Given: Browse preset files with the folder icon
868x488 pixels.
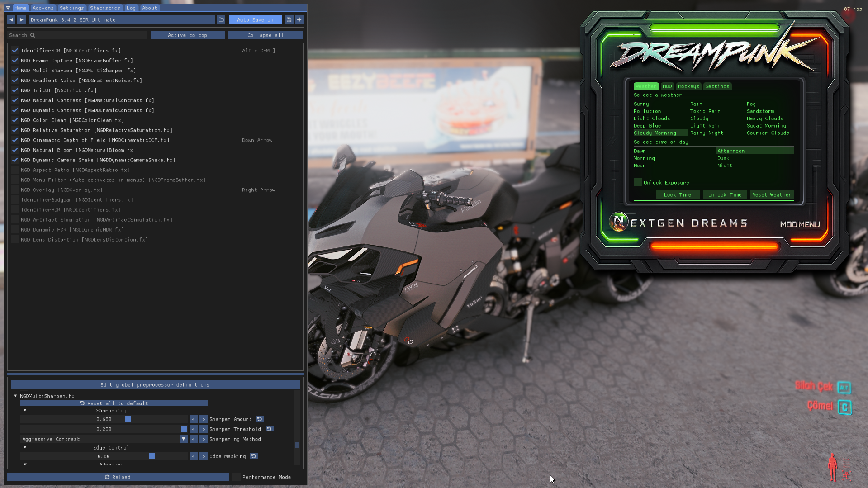Looking at the screenshot, I should pyautogui.click(x=221, y=20).
